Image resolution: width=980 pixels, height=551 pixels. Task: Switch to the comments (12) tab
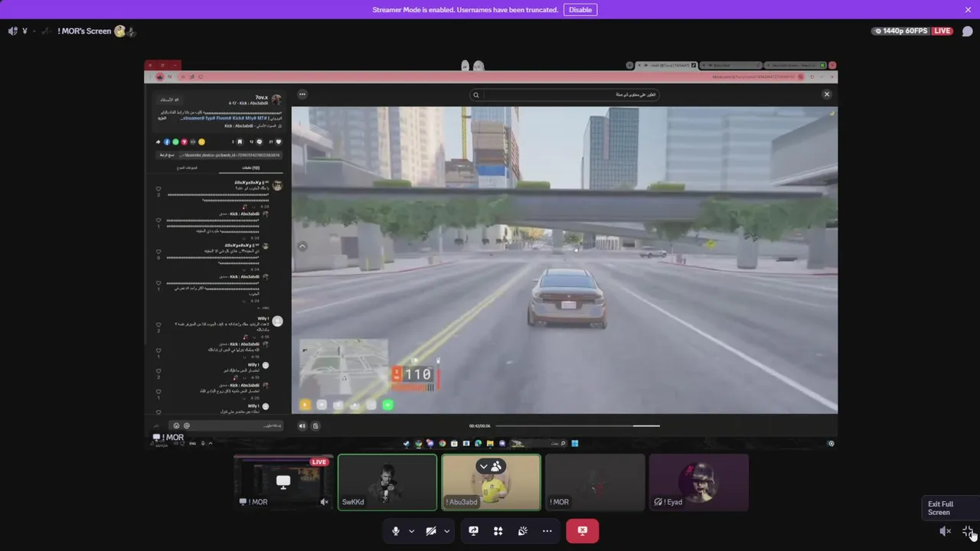click(x=251, y=168)
